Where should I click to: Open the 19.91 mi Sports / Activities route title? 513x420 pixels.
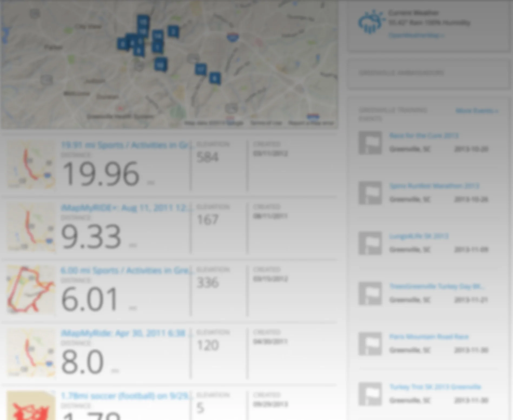coord(127,145)
